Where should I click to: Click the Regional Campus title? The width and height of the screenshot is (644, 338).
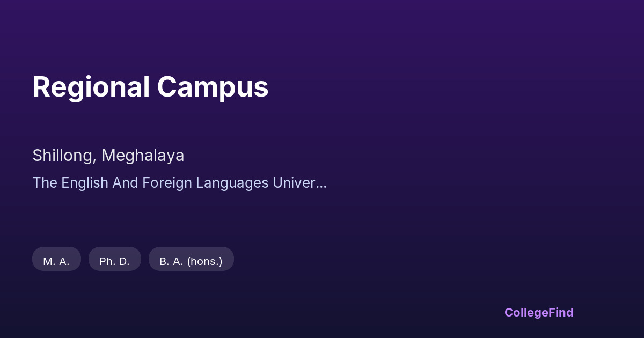click(150, 87)
